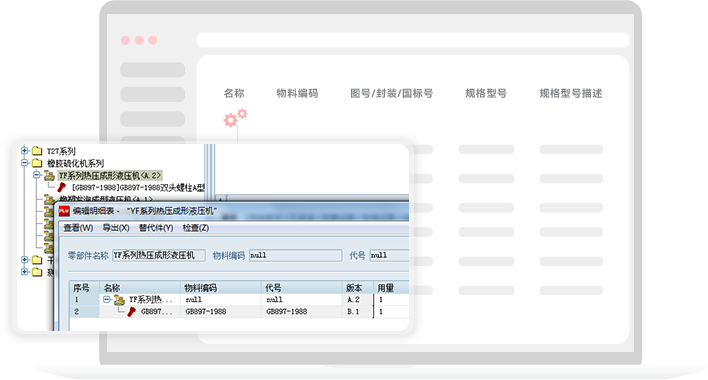Click 图号/封装/国标号 header in background window

pos(391,93)
